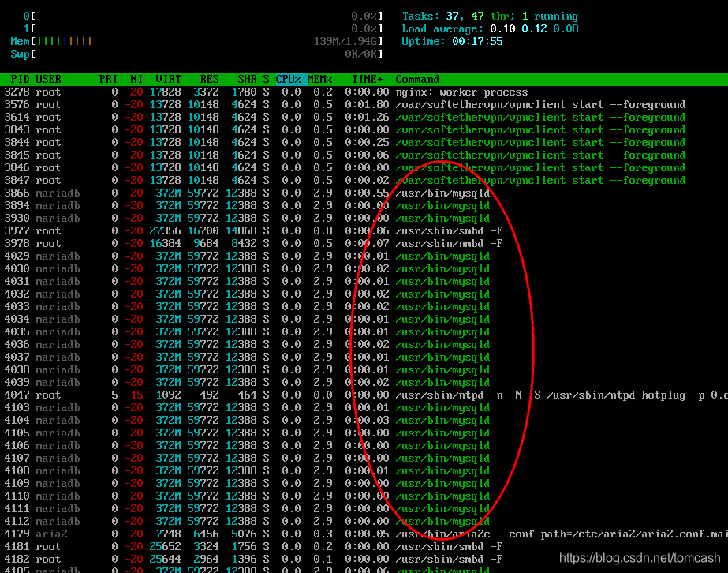The image size is (728, 573).
Task: Click the PRI column header
Action: 108,80
